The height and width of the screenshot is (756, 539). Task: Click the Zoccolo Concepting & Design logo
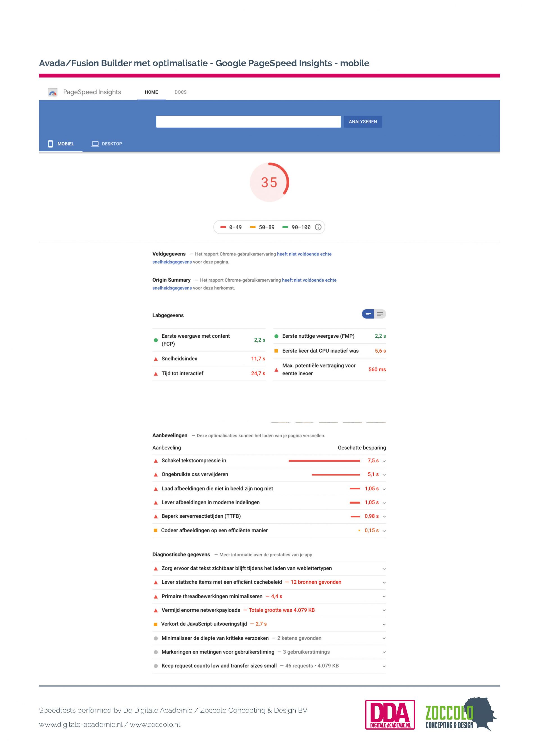tap(461, 714)
